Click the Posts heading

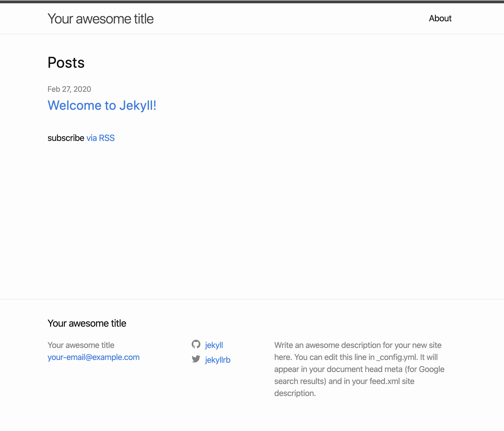66,63
